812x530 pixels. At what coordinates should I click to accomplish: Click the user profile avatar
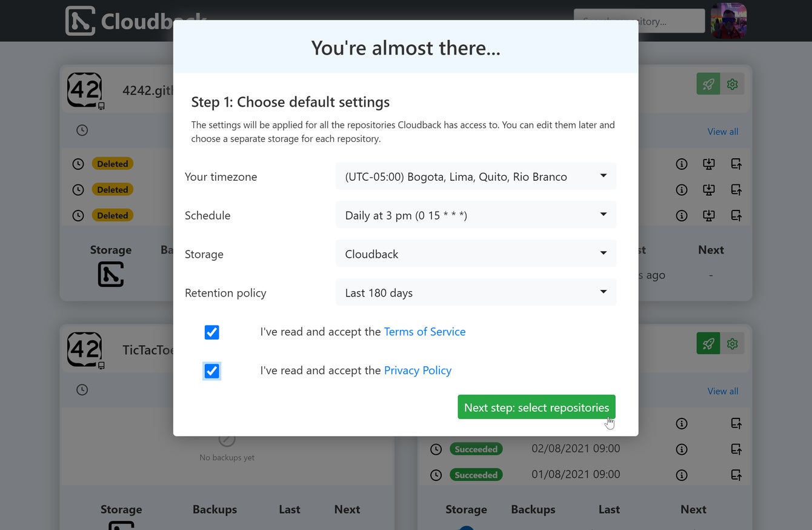coord(728,21)
